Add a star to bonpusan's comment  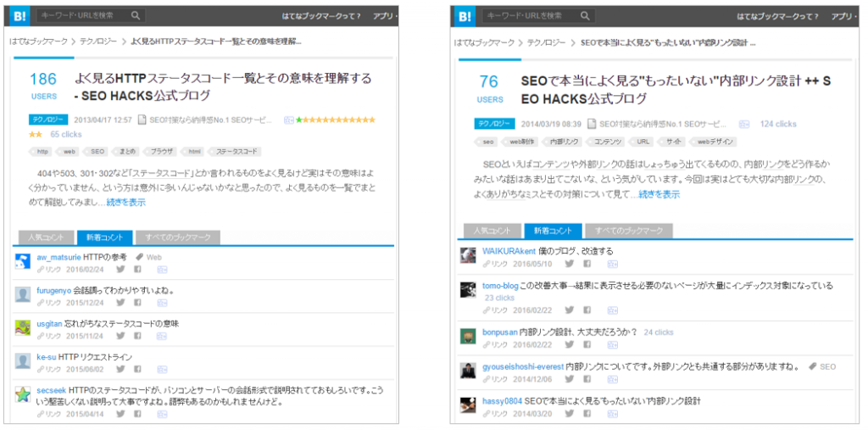612,345
